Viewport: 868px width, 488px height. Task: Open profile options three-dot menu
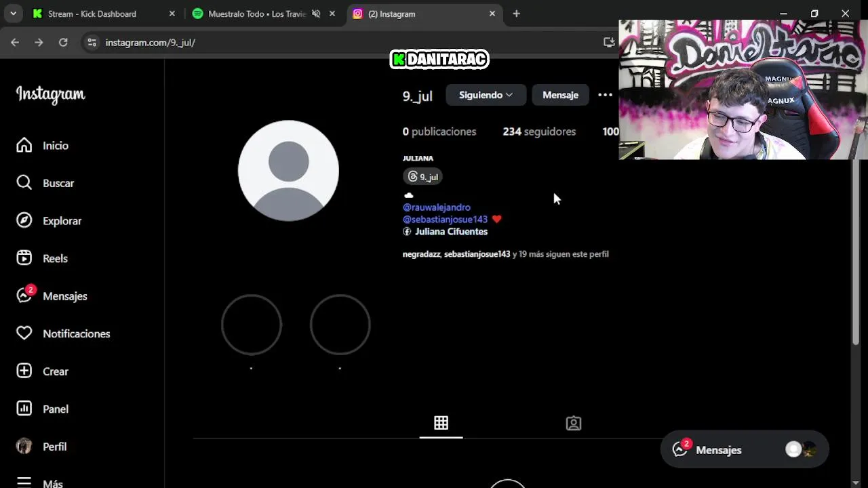coord(605,95)
